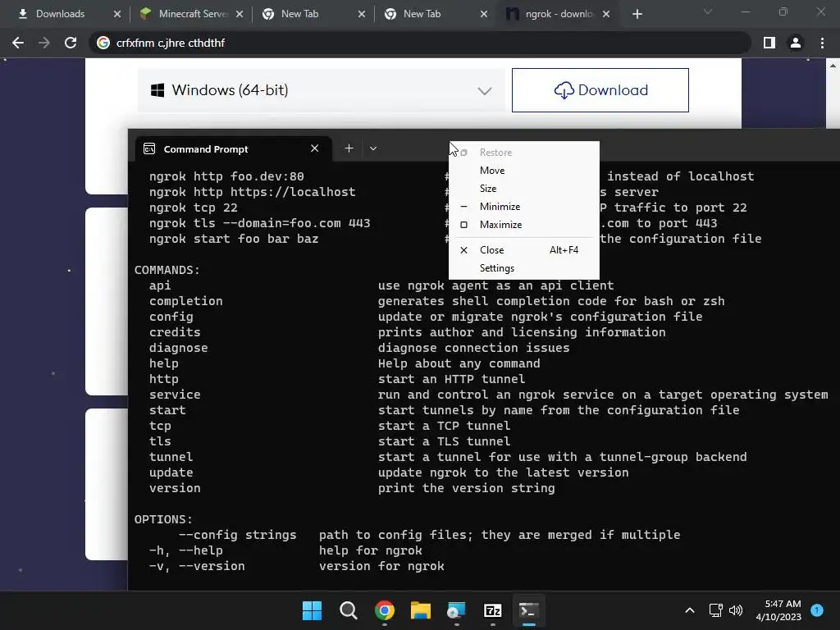This screenshot has width=840, height=630.
Task: Open network status tray icon
Action: pos(715,610)
